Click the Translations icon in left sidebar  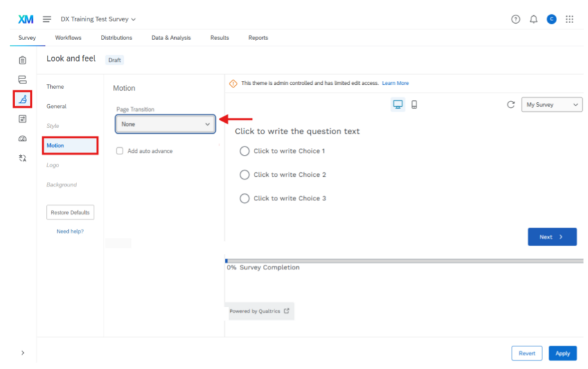22,158
